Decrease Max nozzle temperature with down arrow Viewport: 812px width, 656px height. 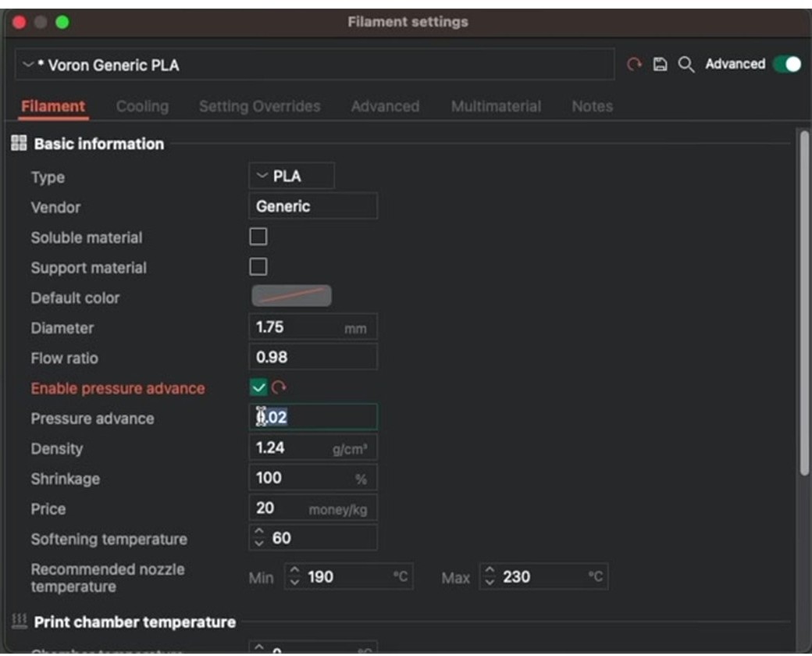coord(490,583)
